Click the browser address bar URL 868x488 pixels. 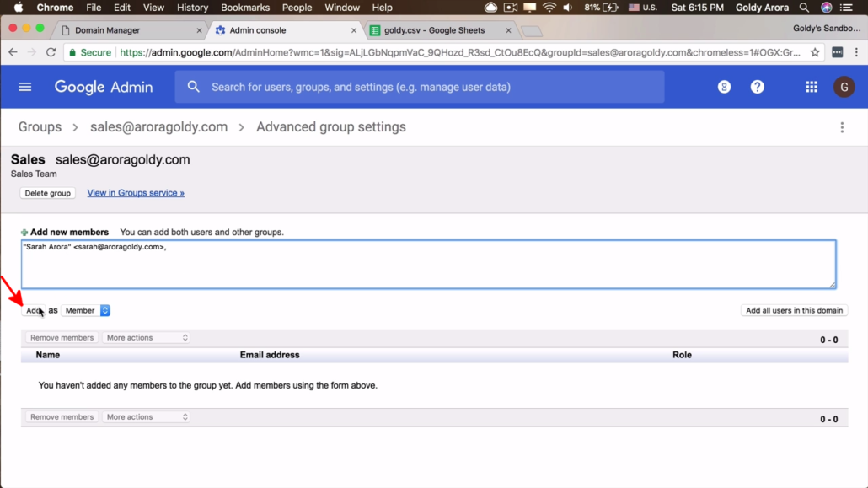click(459, 52)
